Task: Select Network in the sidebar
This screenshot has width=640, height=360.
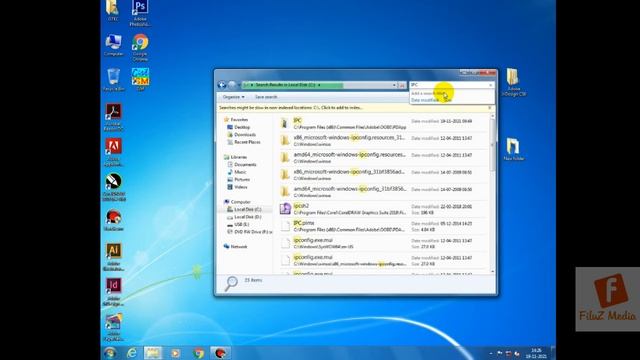Action: pyautogui.click(x=236, y=247)
